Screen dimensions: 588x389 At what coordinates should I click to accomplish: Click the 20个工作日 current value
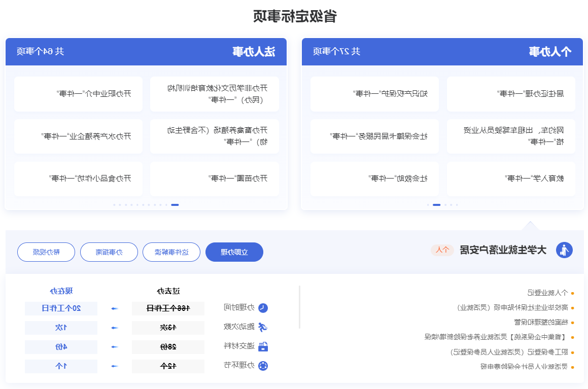coord(61,308)
